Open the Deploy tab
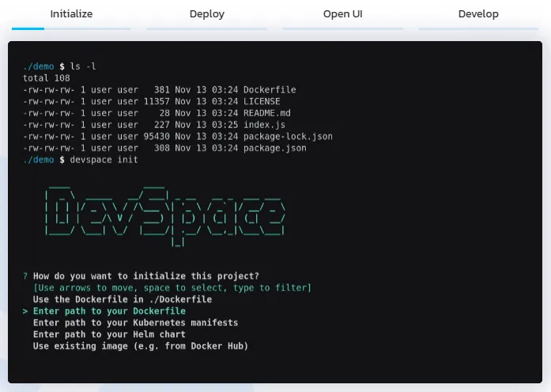 point(207,14)
